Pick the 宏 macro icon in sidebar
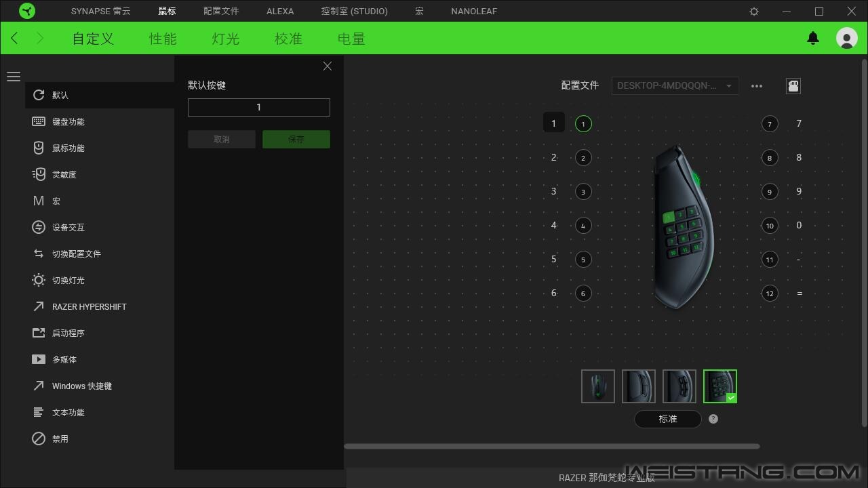The image size is (868, 488). tap(39, 201)
